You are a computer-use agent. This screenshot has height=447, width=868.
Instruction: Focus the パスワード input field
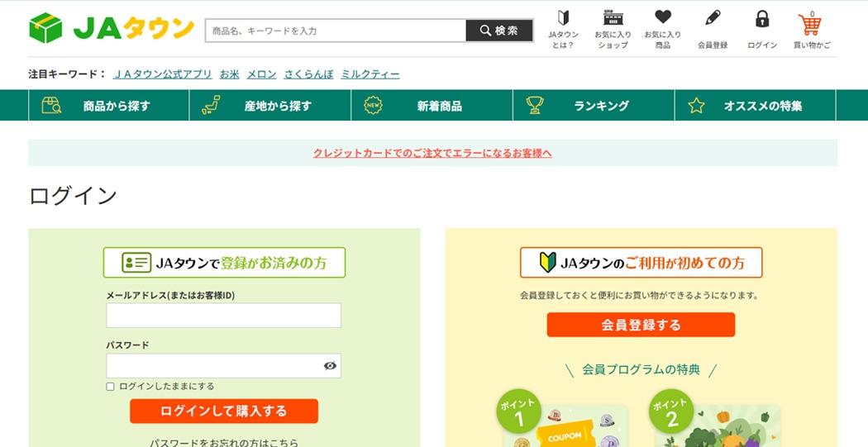pyautogui.click(x=224, y=366)
